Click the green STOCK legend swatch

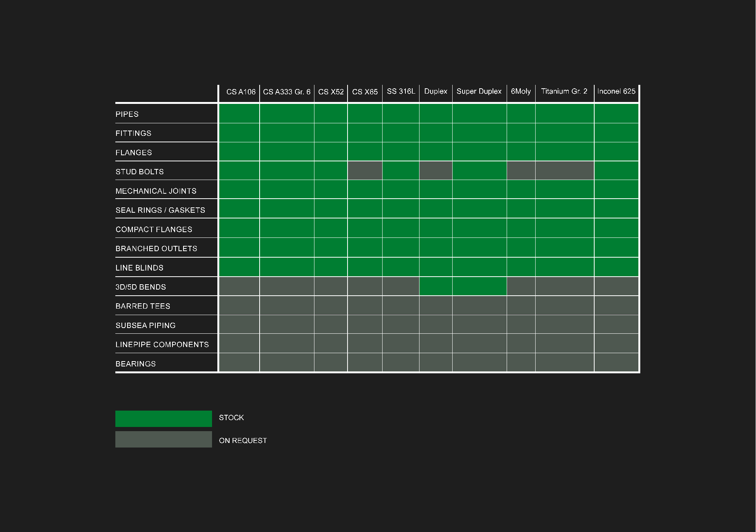pos(163,418)
